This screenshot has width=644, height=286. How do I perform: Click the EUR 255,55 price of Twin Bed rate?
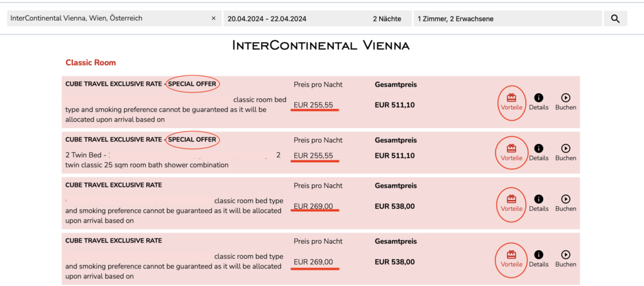coord(313,156)
